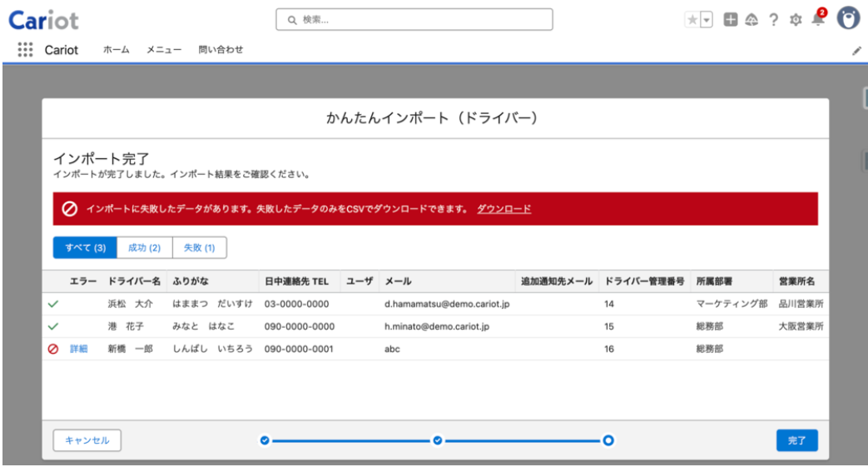Select マーケティング部 department cell
This screenshot has width=868, height=467.
pyautogui.click(x=732, y=304)
